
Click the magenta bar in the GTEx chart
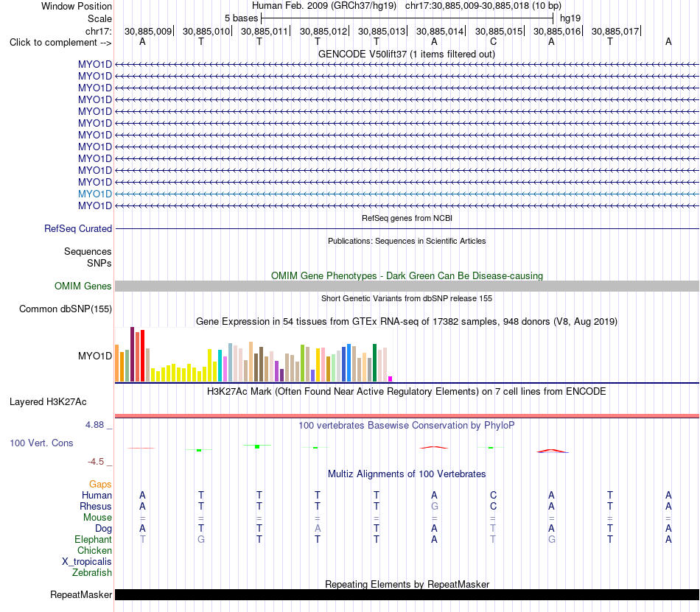pos(391,379)
